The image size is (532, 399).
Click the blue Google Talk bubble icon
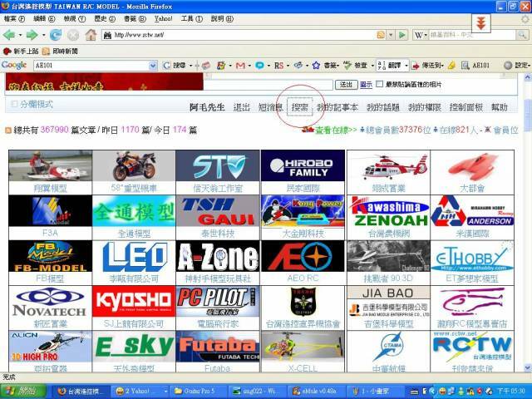coord(259,66)
